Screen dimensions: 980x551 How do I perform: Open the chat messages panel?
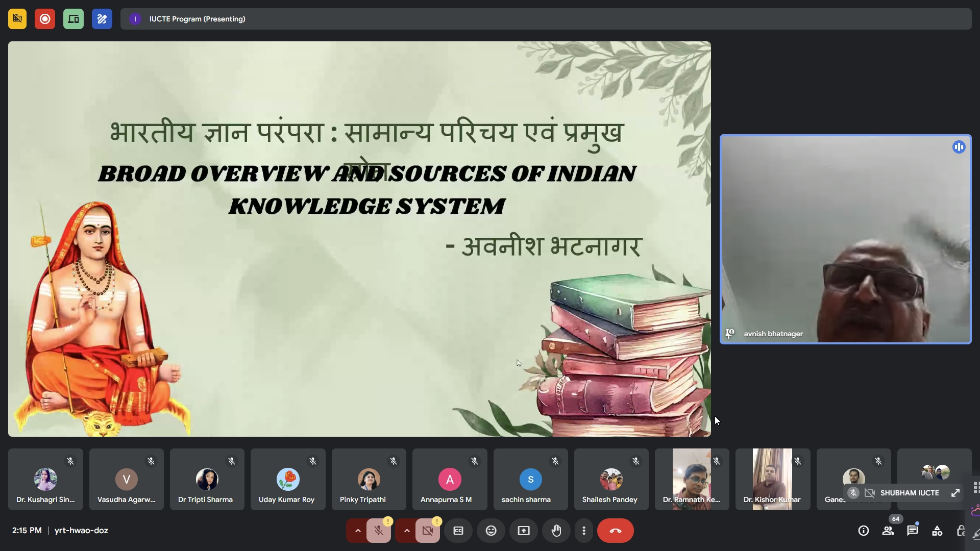pos(913,531)
